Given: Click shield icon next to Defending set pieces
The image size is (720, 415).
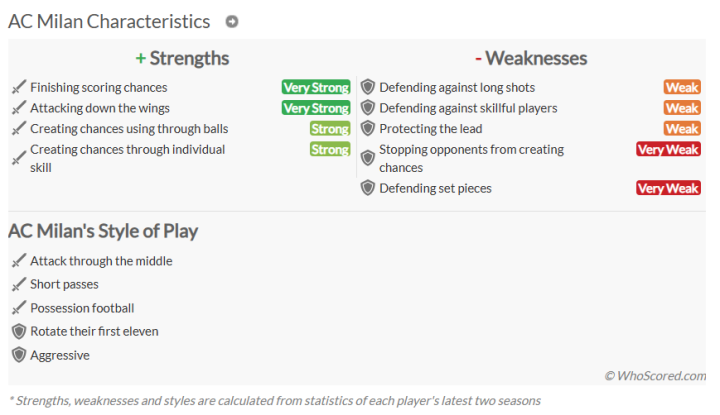Looking at the screenshot, I should tap(367, 188).
